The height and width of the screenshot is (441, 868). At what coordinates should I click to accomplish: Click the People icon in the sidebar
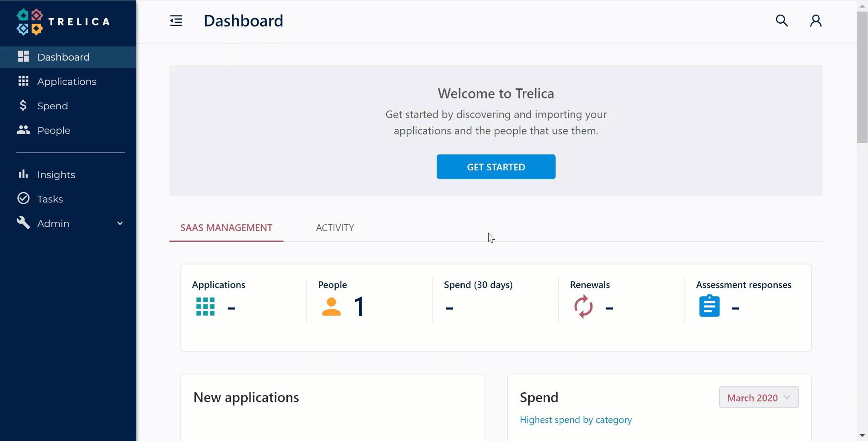click(x=23, y=130)
